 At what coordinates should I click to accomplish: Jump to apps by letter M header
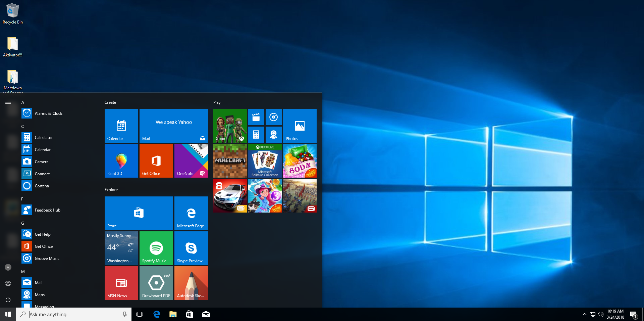pos(23,272)
